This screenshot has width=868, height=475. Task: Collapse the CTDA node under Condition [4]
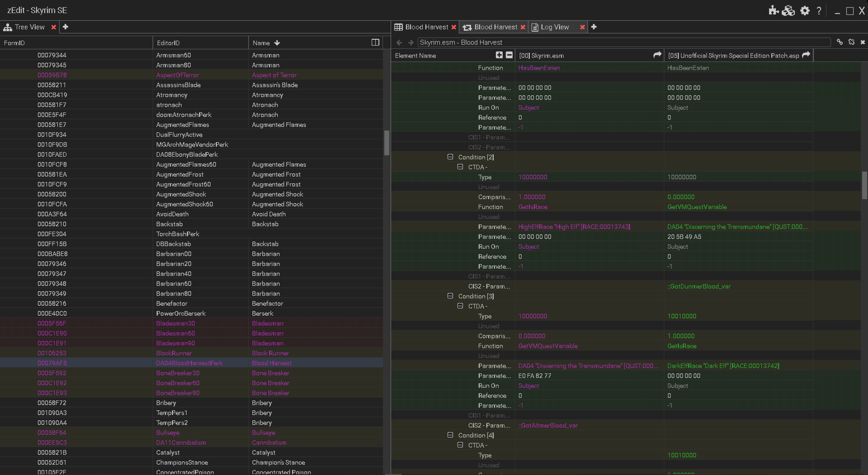click(460, 445)
